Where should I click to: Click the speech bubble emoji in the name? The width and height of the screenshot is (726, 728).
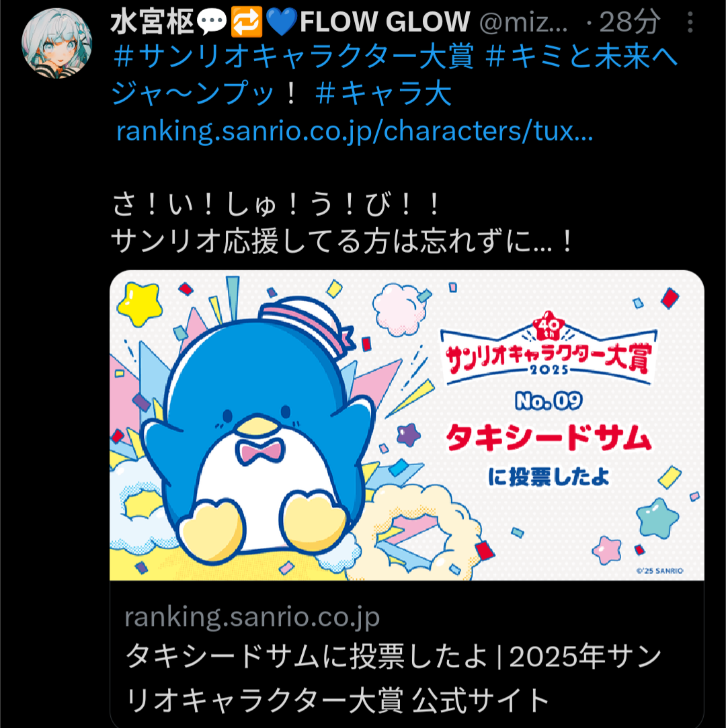click(212, 22)
